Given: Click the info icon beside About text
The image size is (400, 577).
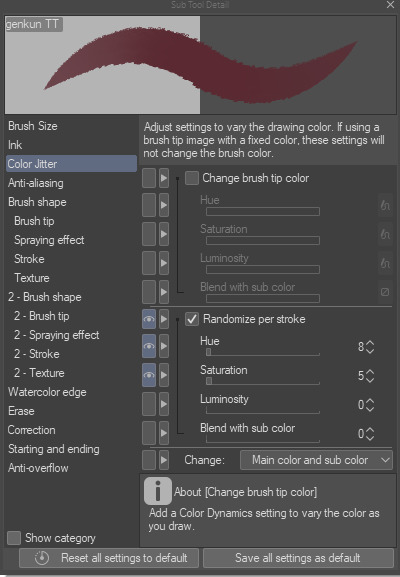Looking at the screenshot, I should coord(157,491).
